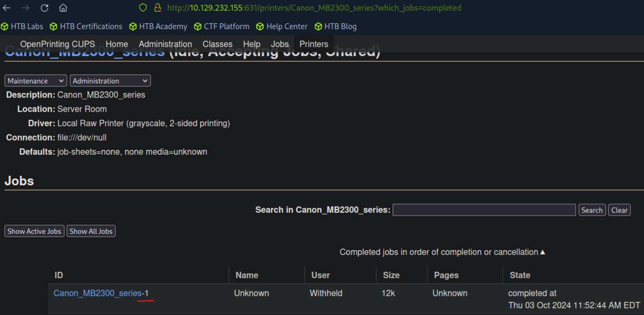
Task: Click Show Active Jobs button
Action: pyautogui.click(x=35, y=231)
